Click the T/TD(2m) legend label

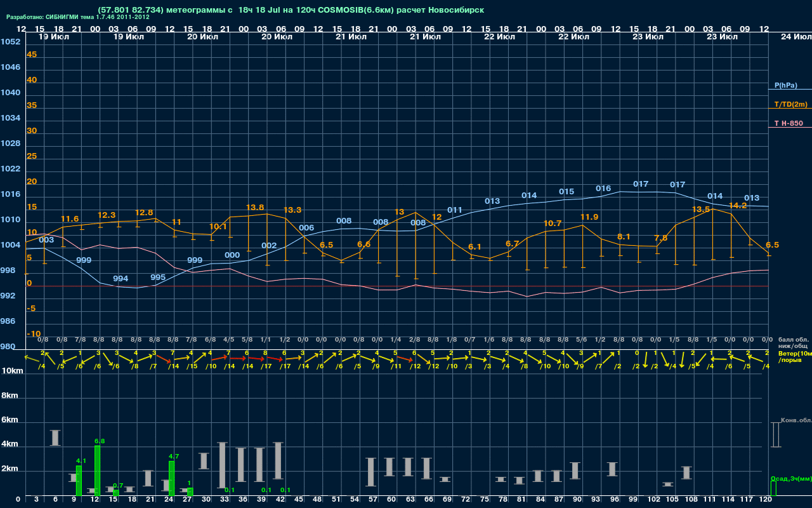click(791, 104)
